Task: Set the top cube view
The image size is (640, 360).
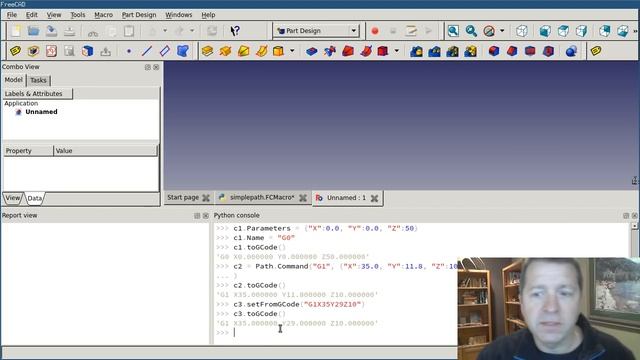Action: click(563, 31)
